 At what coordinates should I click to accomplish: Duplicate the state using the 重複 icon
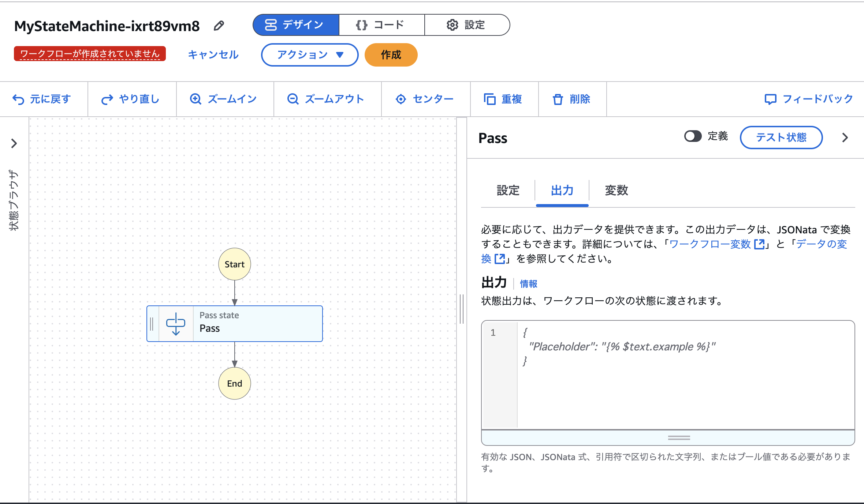(490, 99)
